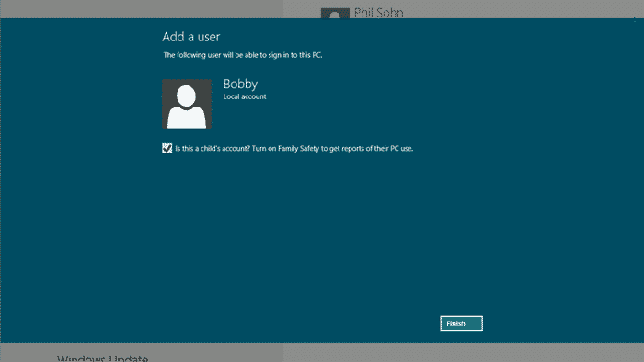Click the silhouette head in Bobby's avatar

pyautogui.click(x=186, y=96)
